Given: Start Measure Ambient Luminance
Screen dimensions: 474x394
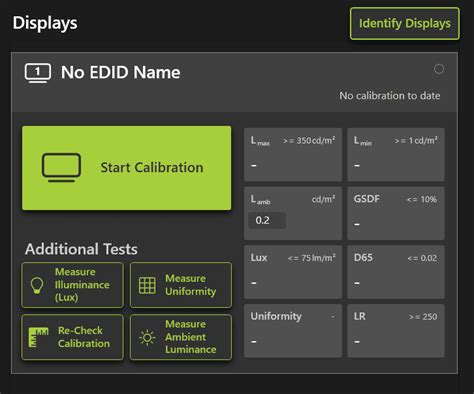Looking at the screenshot, I should [x=181, y=337].
